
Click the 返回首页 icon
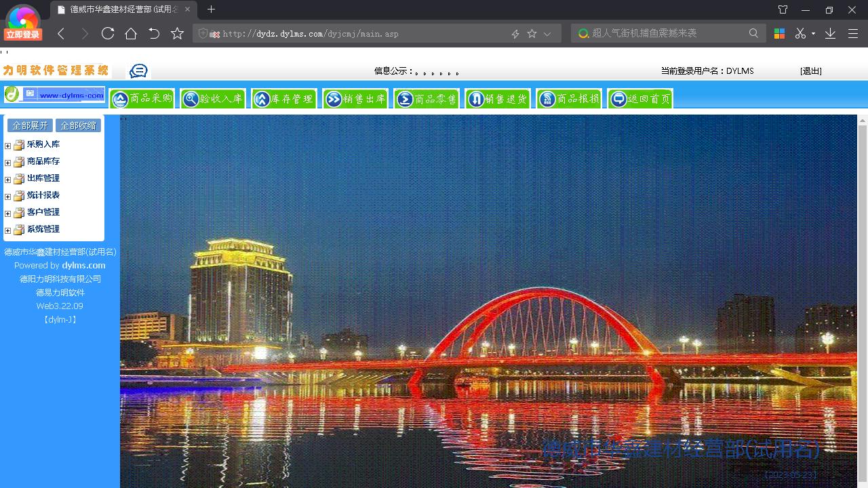click(639, 98)
